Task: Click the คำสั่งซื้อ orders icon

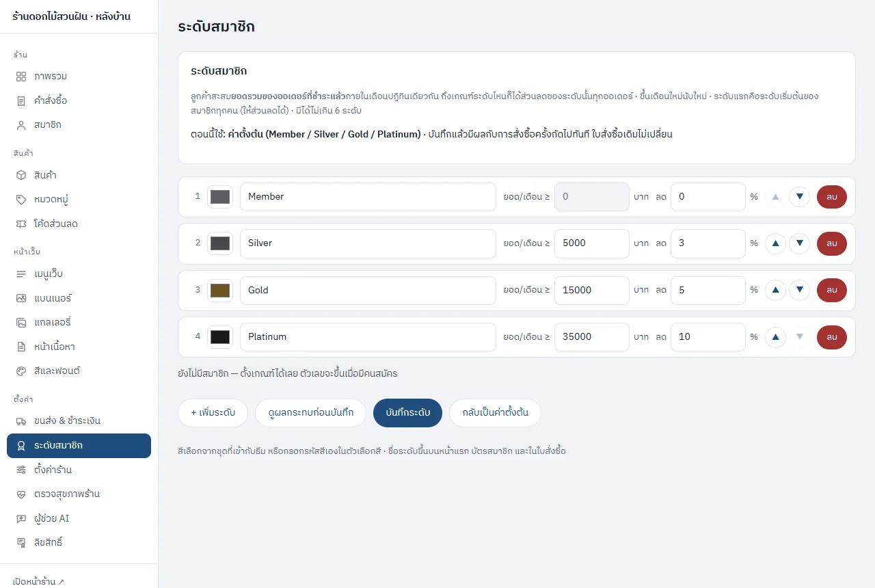Action: point(21,101)
